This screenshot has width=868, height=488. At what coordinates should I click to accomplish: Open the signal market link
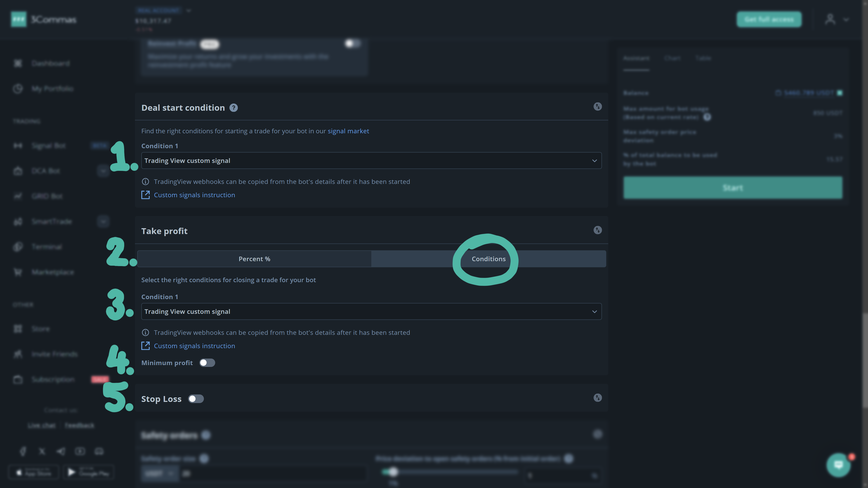click(348, 131)
